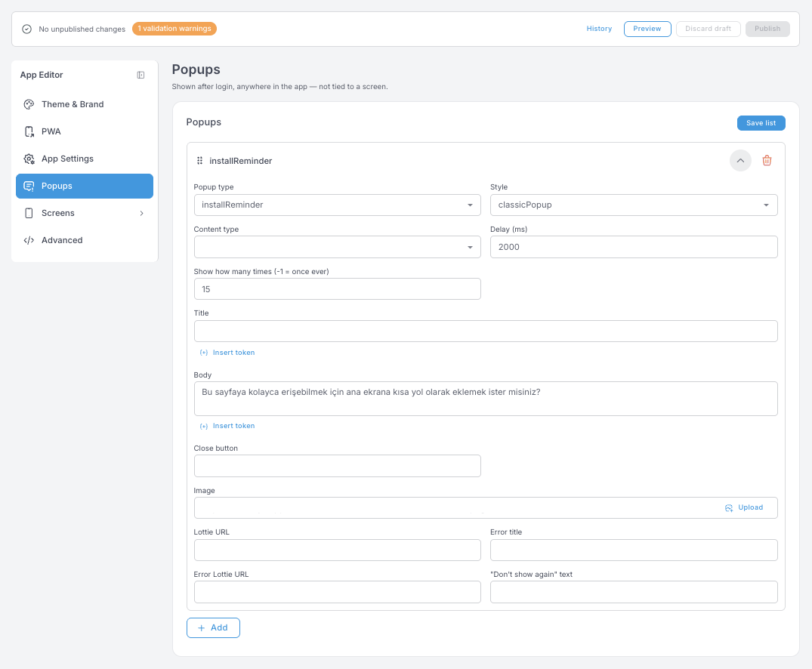Focus the Error title input field
This screenshot has width=812, height=669.
point(633,550)
